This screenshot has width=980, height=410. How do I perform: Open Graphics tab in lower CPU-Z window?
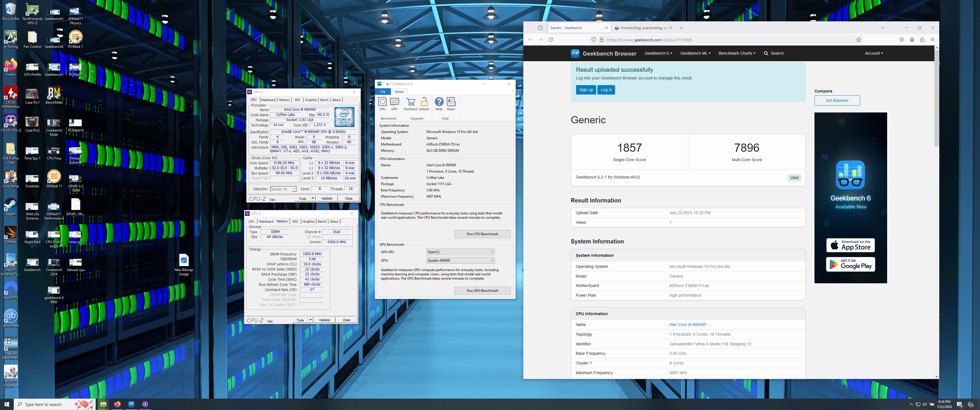point(309,221)
